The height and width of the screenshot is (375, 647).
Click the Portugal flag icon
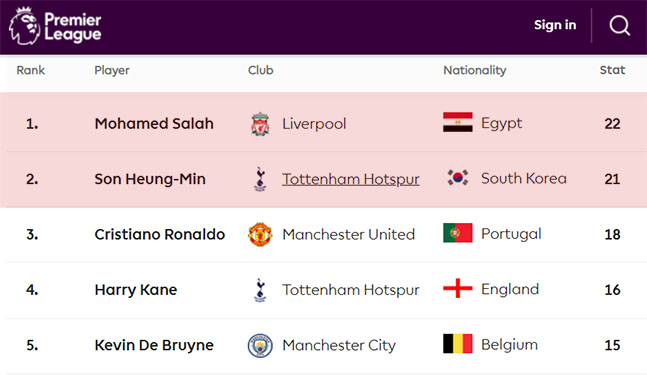(458, 233)
